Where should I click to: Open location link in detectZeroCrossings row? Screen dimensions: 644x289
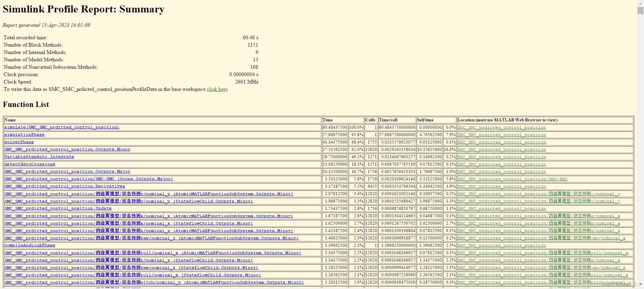coord(502,164)
